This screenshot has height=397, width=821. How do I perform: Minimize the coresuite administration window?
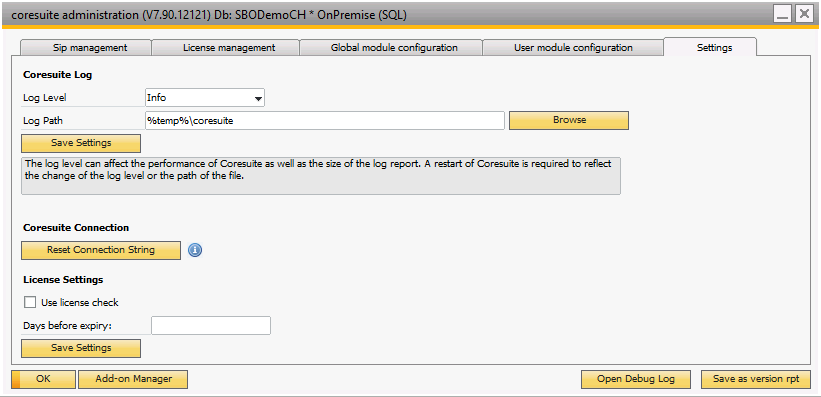click(783, 14)
